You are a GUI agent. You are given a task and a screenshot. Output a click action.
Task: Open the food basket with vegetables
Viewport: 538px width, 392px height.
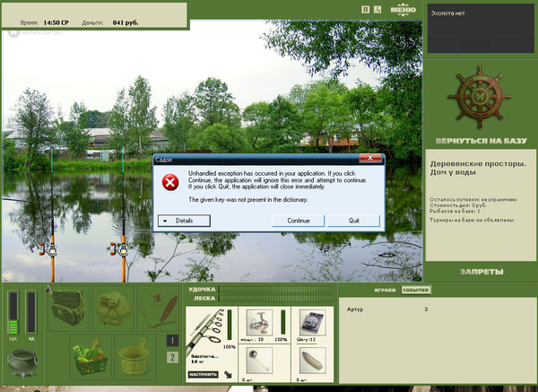pos(90,357)
